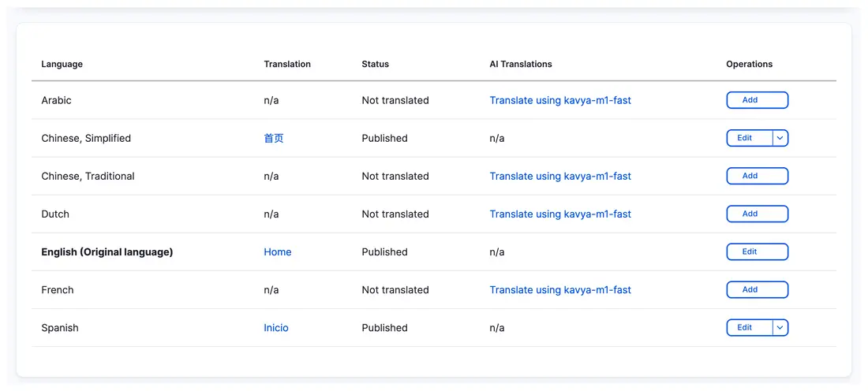Click the Operations column header

pos(750,64)
